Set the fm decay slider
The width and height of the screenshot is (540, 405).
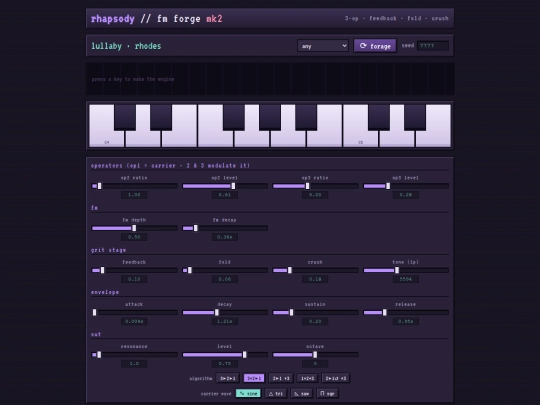pos(225,228)
